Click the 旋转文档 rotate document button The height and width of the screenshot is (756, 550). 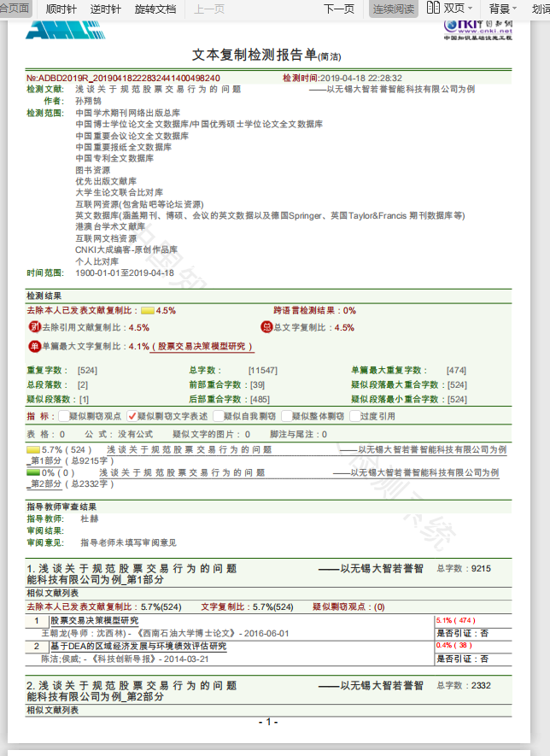pos(155,9)
